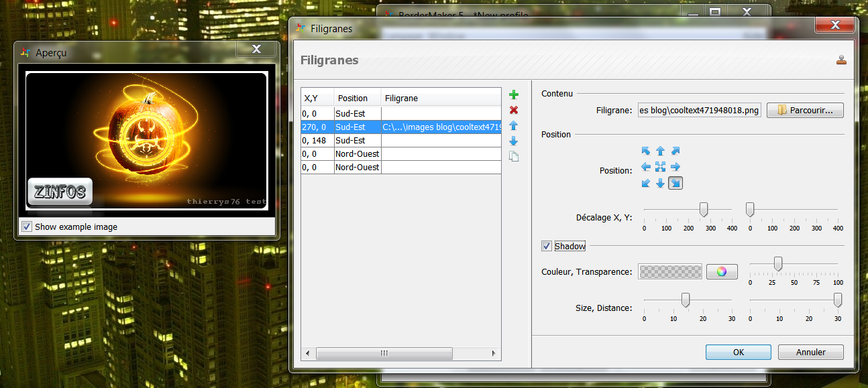868x388 pixels.
Task: Center the watermark position
Action: point(660,167)
